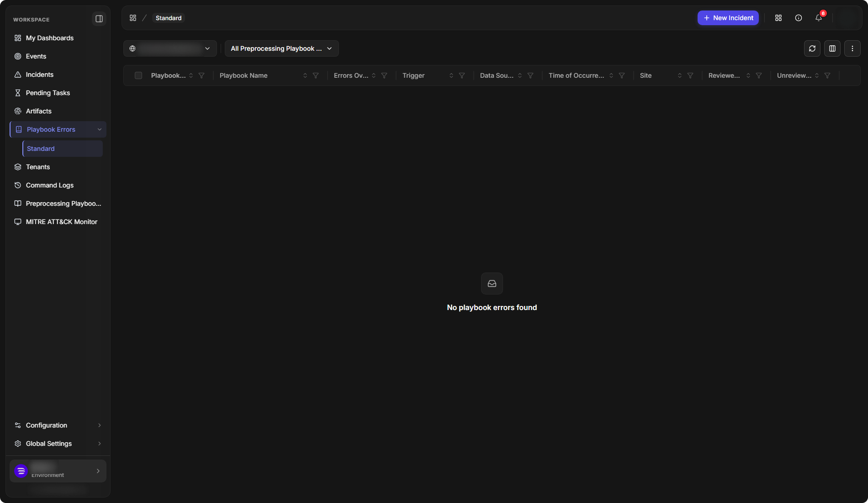Go to My Dashboards
Screen dimensions: 868x503
click(x=58, y=38)
